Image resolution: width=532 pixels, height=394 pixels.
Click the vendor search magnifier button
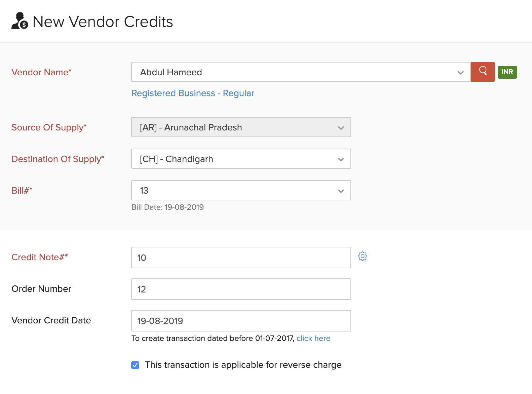coord(483,72)
